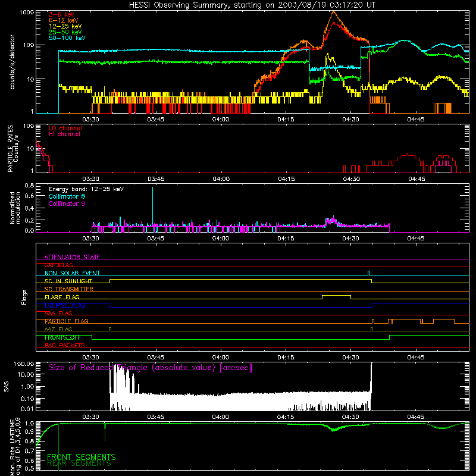
Task: Click the 'PARTICLE_FLAG' label
Action: click(67, 321)
